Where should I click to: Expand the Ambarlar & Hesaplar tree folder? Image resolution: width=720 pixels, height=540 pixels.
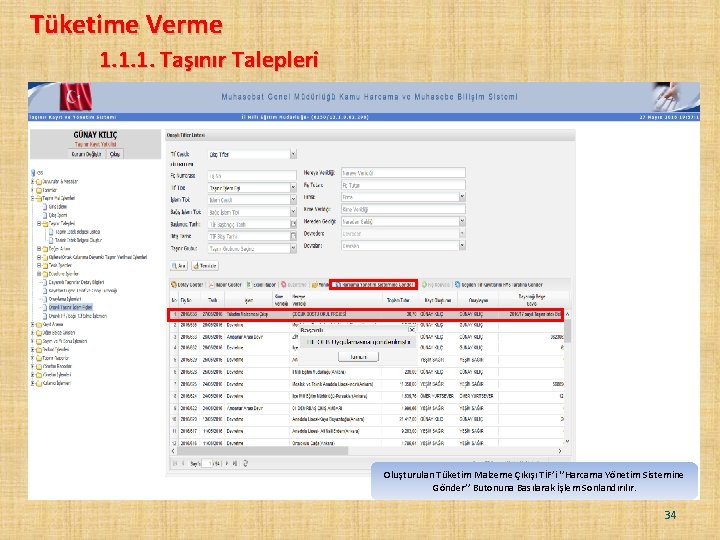pyautogui.click(x=33, y=182)
